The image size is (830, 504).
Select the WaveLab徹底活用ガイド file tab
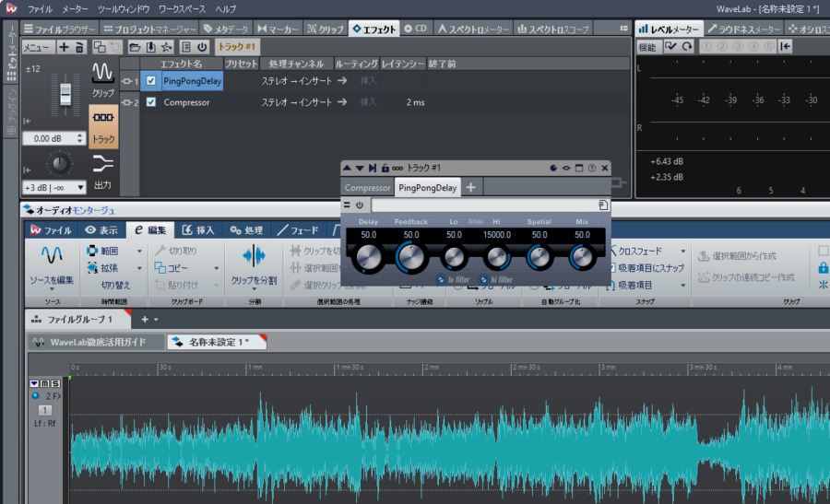(96, 342)
